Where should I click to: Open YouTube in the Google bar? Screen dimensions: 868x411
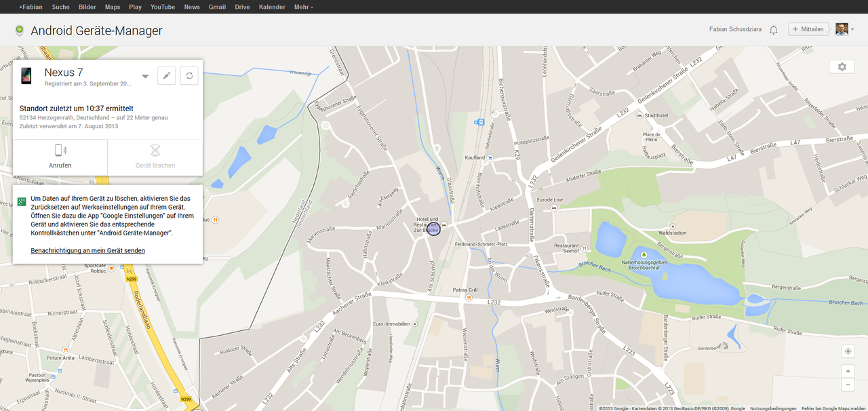[x=163, y=7]
